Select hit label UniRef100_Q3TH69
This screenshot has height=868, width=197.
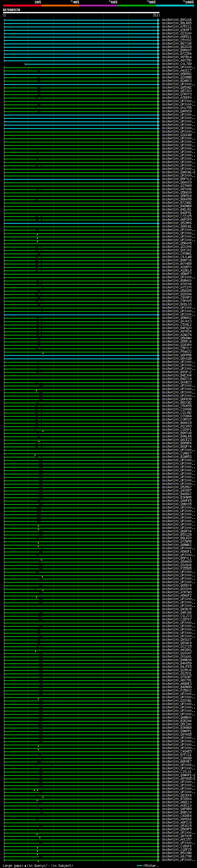point(176,186)
